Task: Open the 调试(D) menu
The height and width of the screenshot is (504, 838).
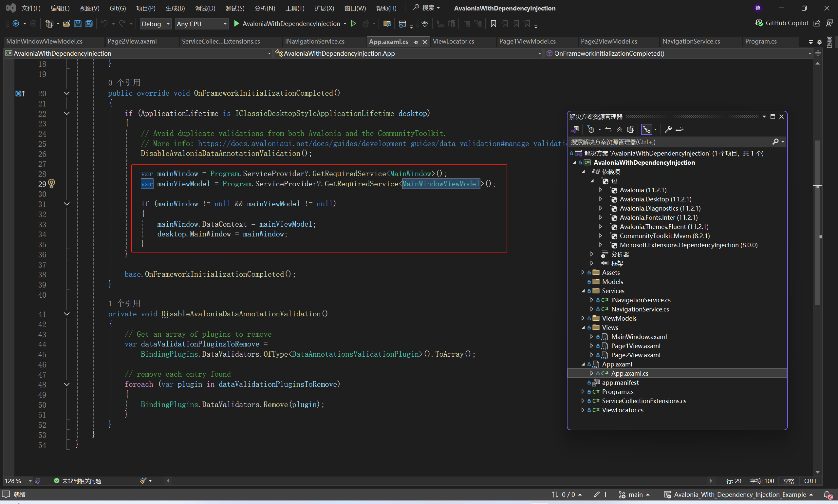Action: (x=205, y=8)
